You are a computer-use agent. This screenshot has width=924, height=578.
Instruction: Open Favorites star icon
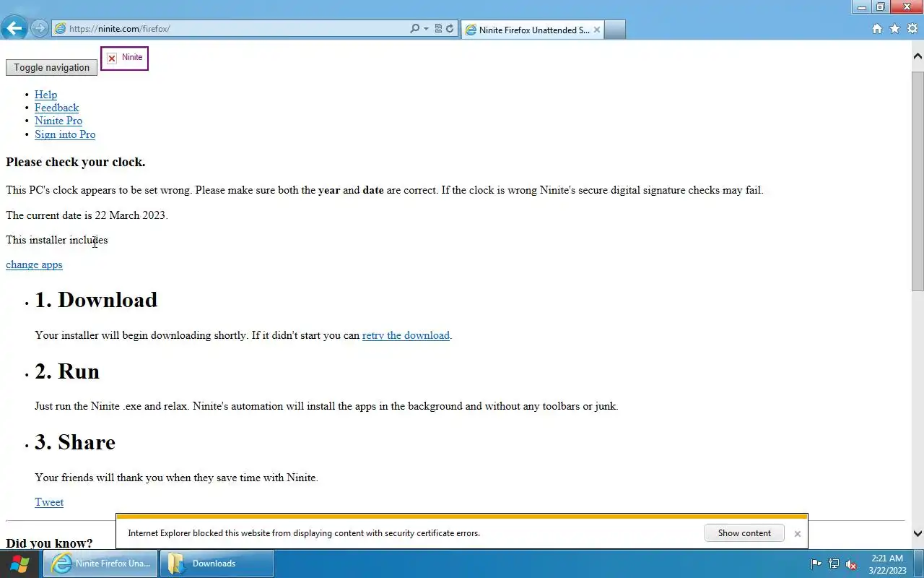coord(894,29)
